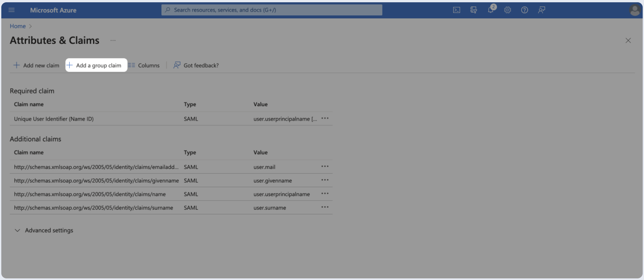The image size is (644, 280).
Task: Open the notifications bell
Action: [490, 10]
